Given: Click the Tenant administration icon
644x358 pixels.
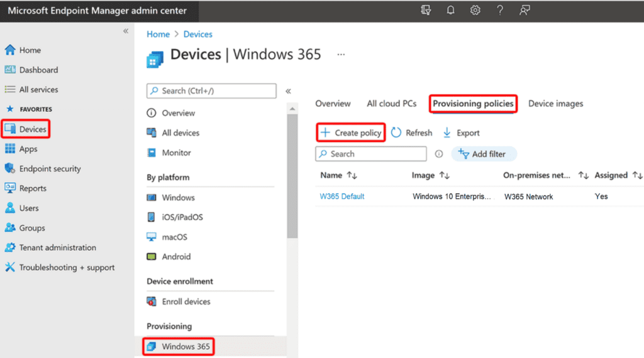Looking at the screenshot, I should click(x=10, y=247).
